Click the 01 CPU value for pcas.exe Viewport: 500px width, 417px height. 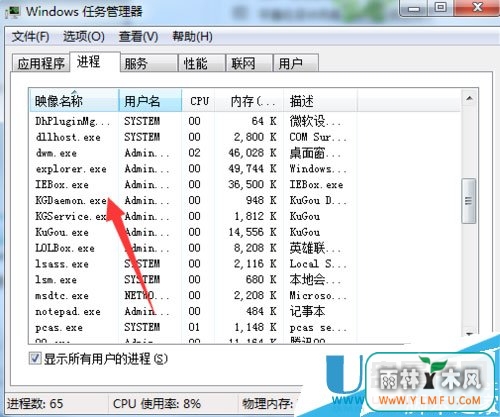tap(194, 327)
